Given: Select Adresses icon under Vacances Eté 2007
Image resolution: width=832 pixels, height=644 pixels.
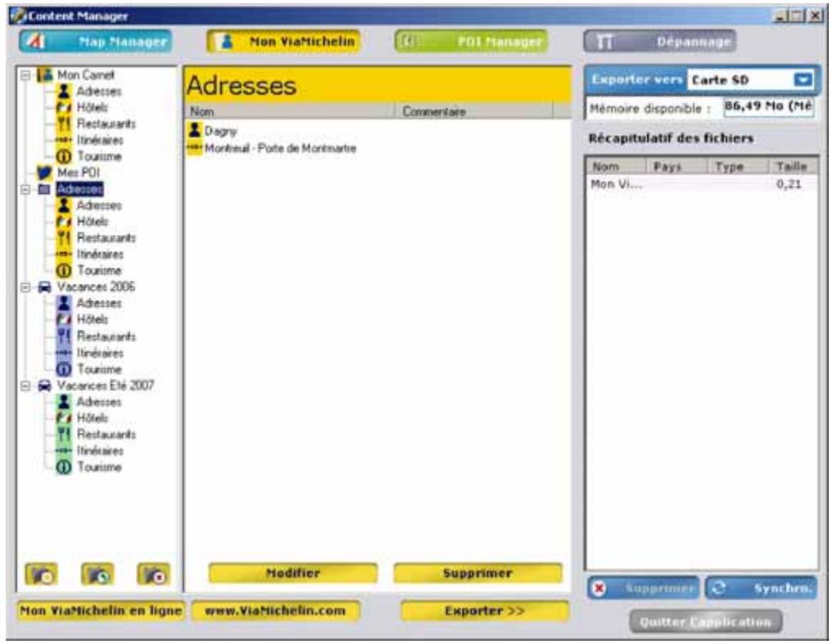Looking at the screenshot, I should pos(64,402).
